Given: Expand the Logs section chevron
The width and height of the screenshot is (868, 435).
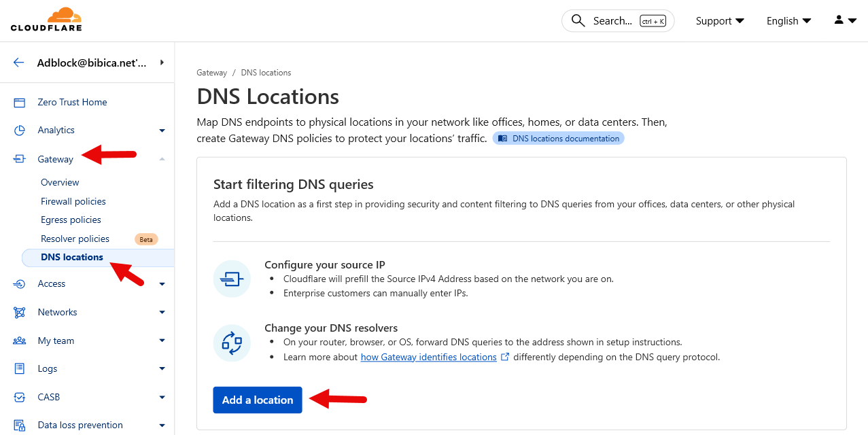Looking at the screenshot, I should (162, 369).
